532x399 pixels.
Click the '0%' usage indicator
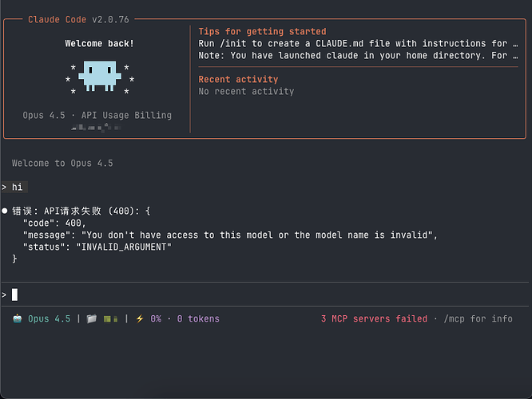point(156,319)
